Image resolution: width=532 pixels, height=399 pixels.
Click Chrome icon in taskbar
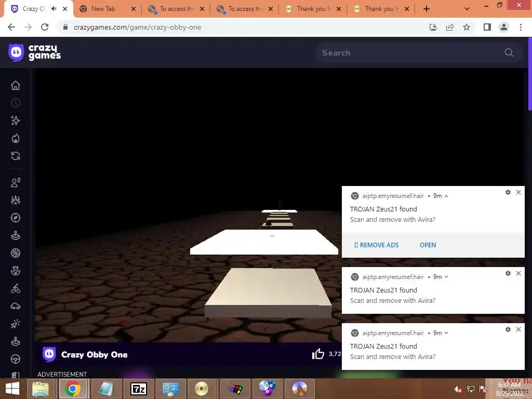73,389
